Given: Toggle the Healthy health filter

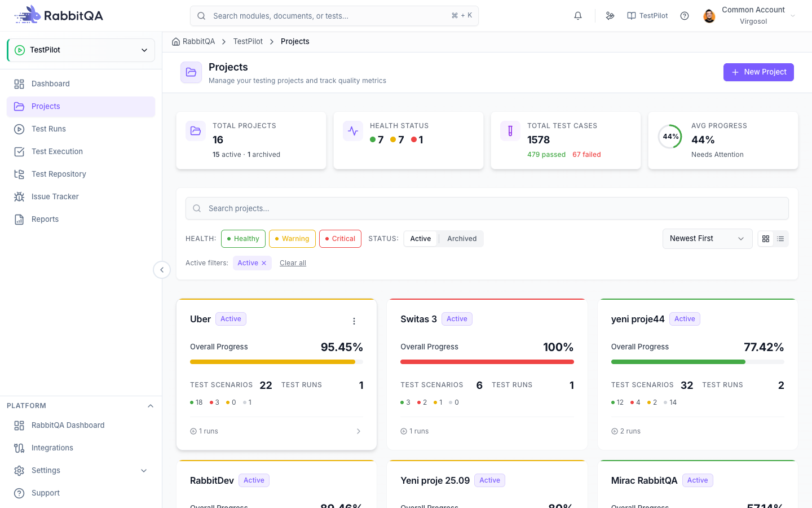Looking at the screenshot, I should [243, 239].
